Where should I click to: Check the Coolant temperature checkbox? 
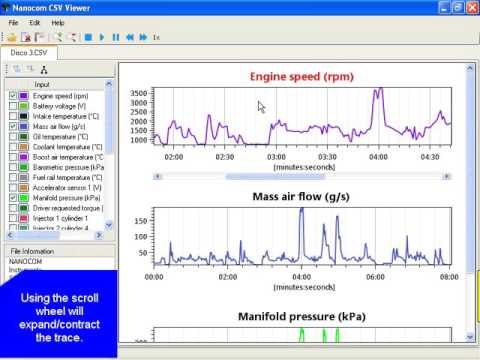(x=13, y=147)
